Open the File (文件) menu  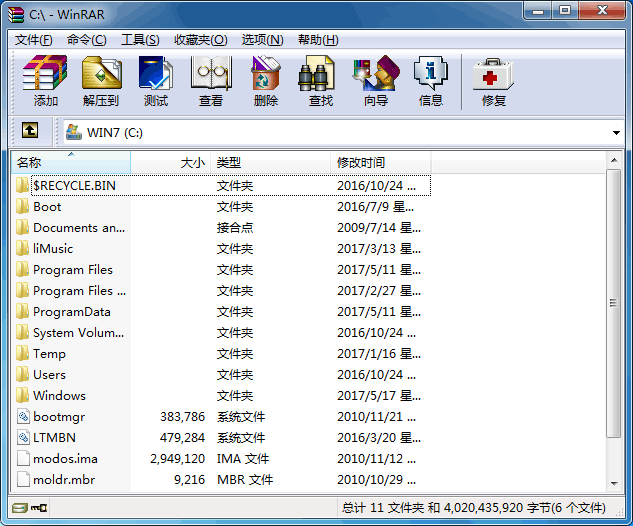click(x=33, y=40)
